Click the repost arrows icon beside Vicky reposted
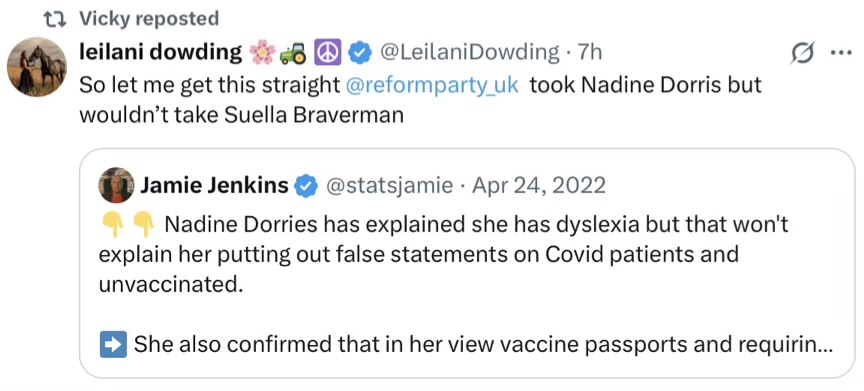Viewport: 864px width, 391px height. coord(57,19)
